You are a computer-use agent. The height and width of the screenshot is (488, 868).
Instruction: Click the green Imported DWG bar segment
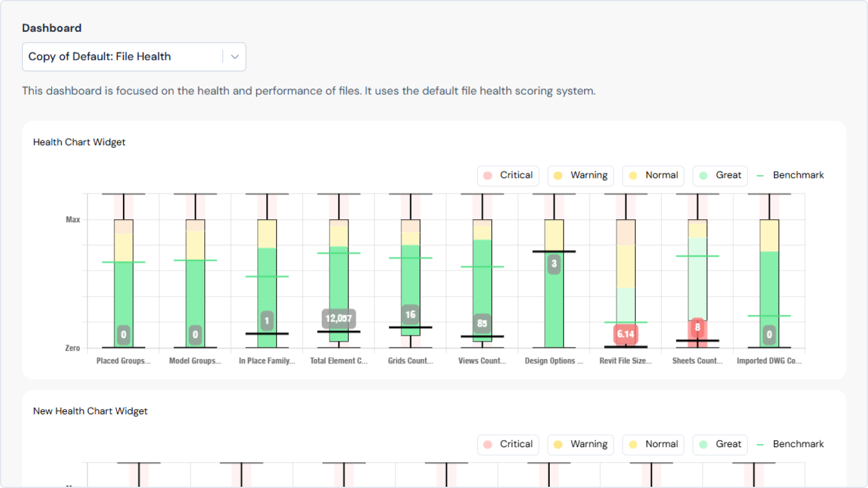pyautogui.click(x=769, y=289)
